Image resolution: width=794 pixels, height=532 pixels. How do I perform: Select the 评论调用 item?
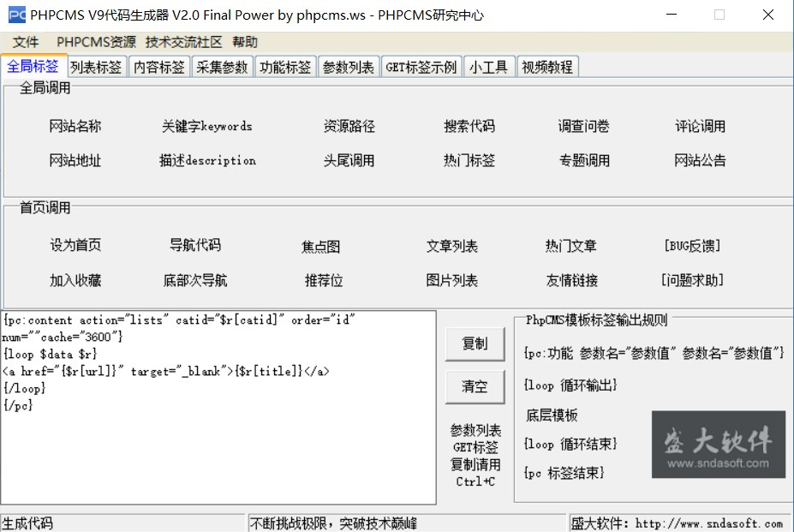pos(701,126)
